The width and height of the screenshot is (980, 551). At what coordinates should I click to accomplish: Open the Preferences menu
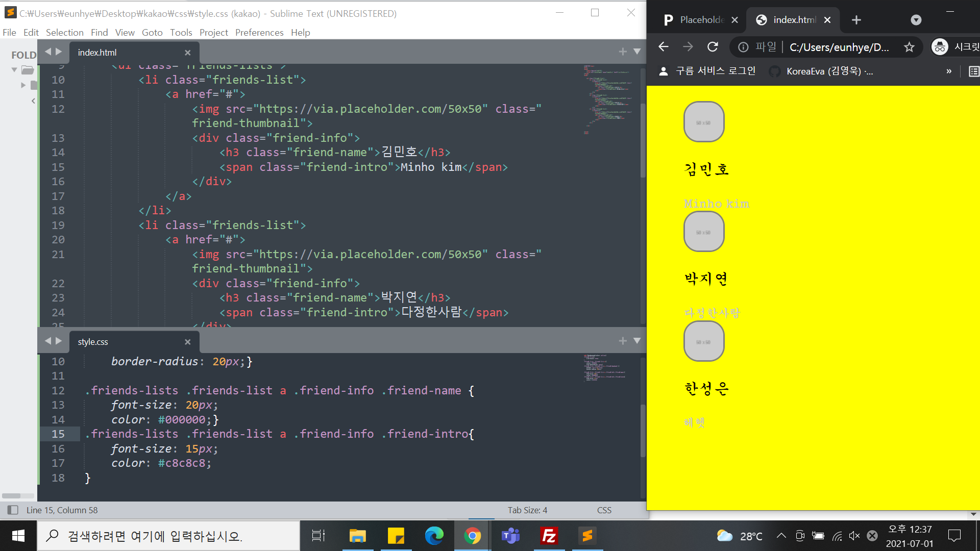pyautogui.click(x=259, y=32)
